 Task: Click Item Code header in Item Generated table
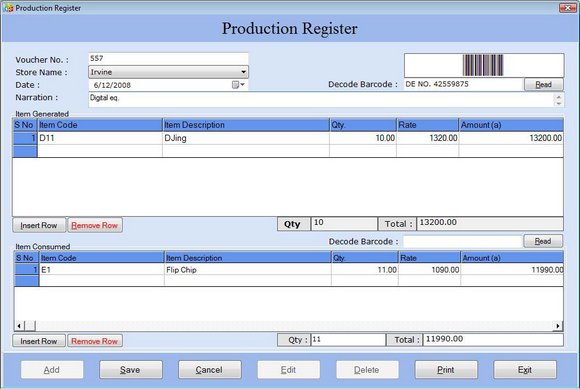(100, 125)
